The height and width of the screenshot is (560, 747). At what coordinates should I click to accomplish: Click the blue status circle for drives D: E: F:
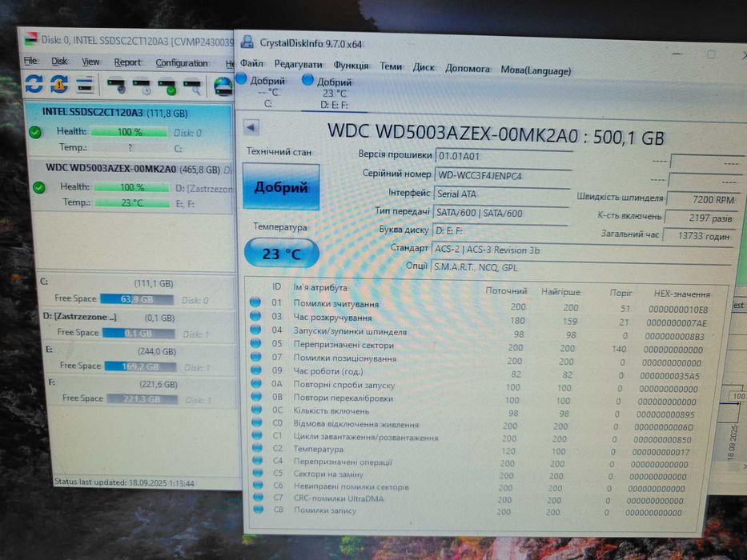tap(307, 80)
